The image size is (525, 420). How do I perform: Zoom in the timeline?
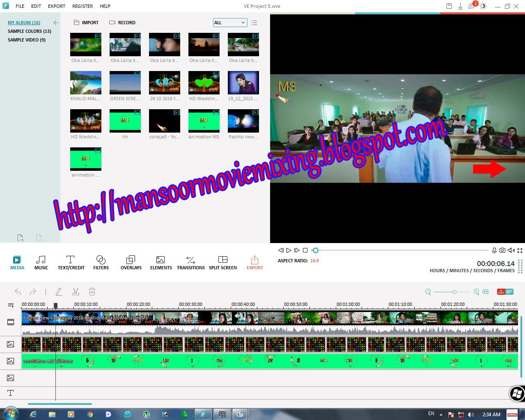coord(476,292)
